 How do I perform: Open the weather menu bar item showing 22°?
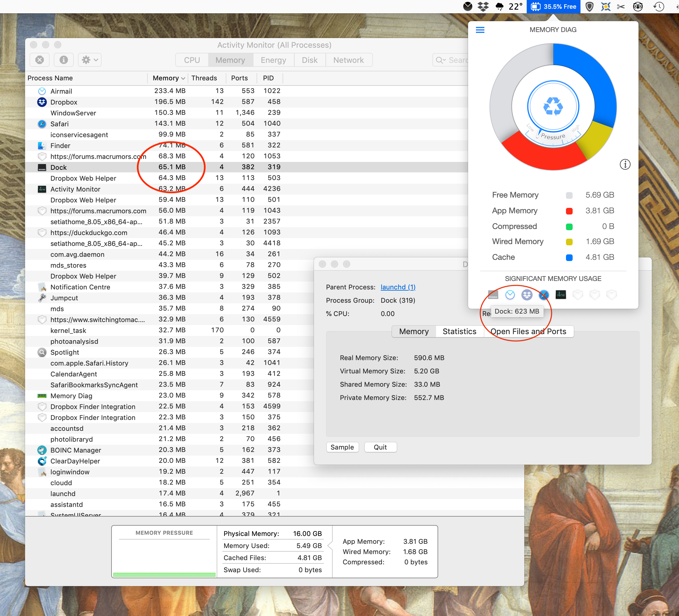tap(509, 6)
